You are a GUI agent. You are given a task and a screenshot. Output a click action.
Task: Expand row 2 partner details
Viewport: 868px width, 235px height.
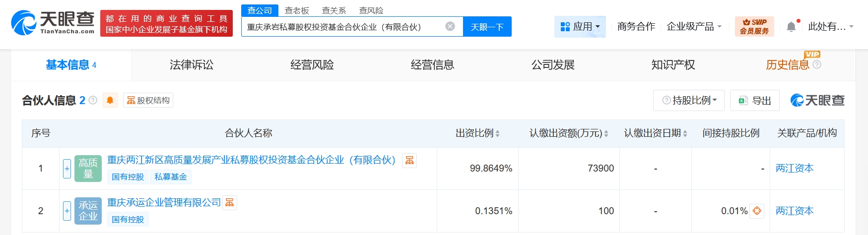point(67,211)
